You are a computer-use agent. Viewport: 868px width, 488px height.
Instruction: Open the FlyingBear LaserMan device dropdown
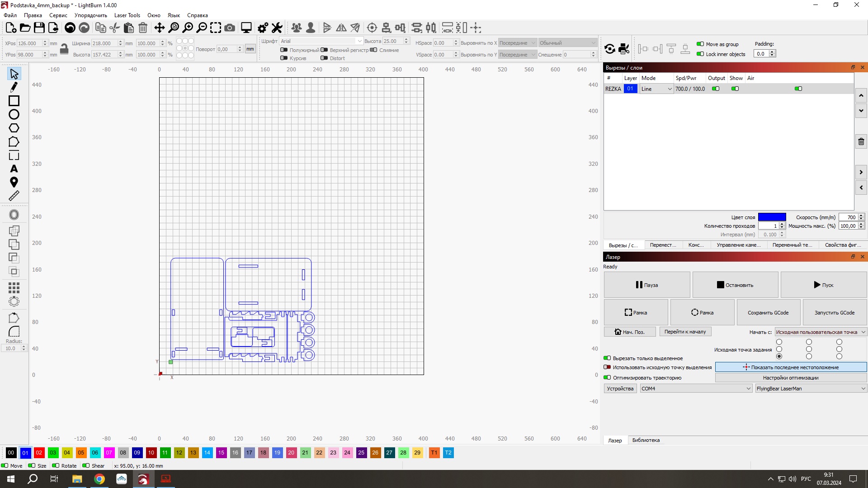click(x=811, y=389)
